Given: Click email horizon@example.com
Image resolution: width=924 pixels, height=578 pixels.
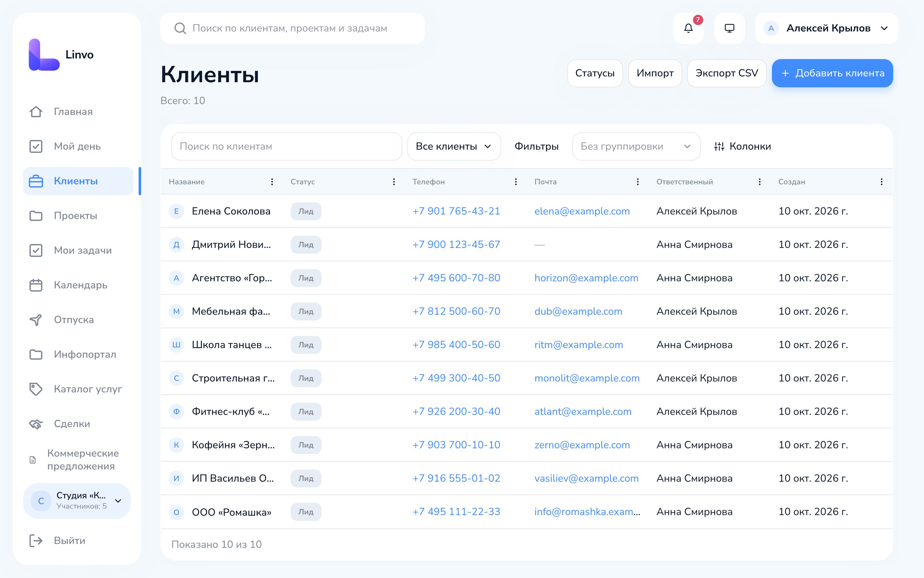Looking at the screenshot, I should pyautogui.click(x=586, y=278).
